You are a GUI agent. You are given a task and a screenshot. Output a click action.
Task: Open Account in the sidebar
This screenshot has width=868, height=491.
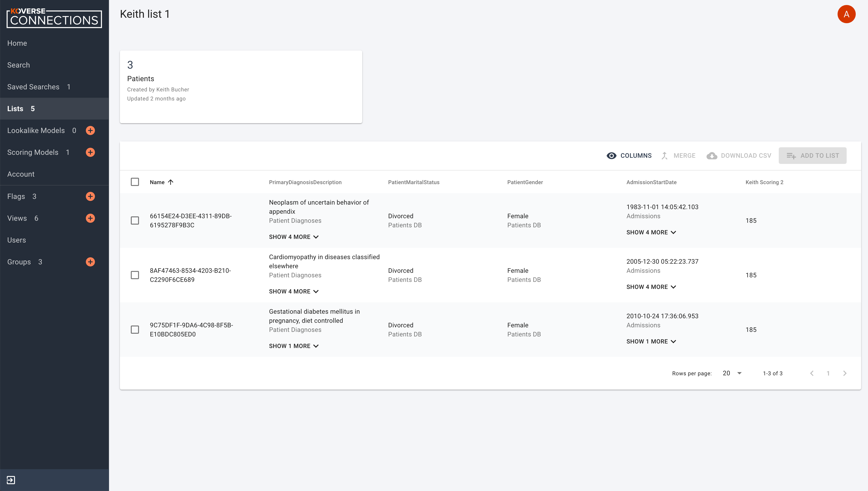pyautogui.click(x=54, y=174)
